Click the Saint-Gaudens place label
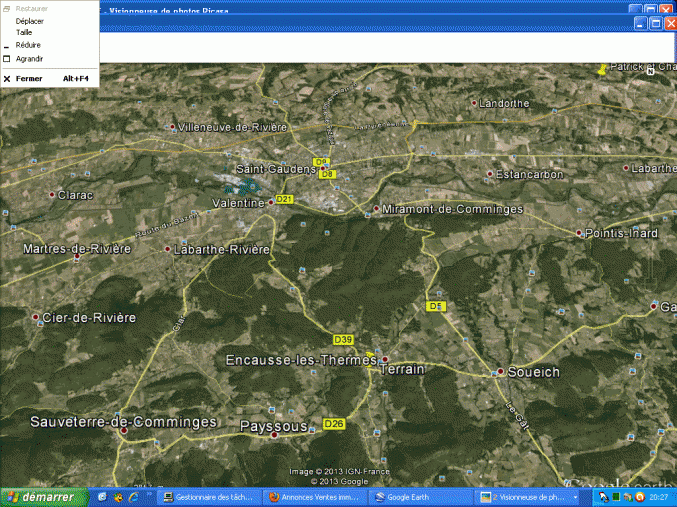Image resolution: width=677 pixels, height=507 pixels. [276, 169]
